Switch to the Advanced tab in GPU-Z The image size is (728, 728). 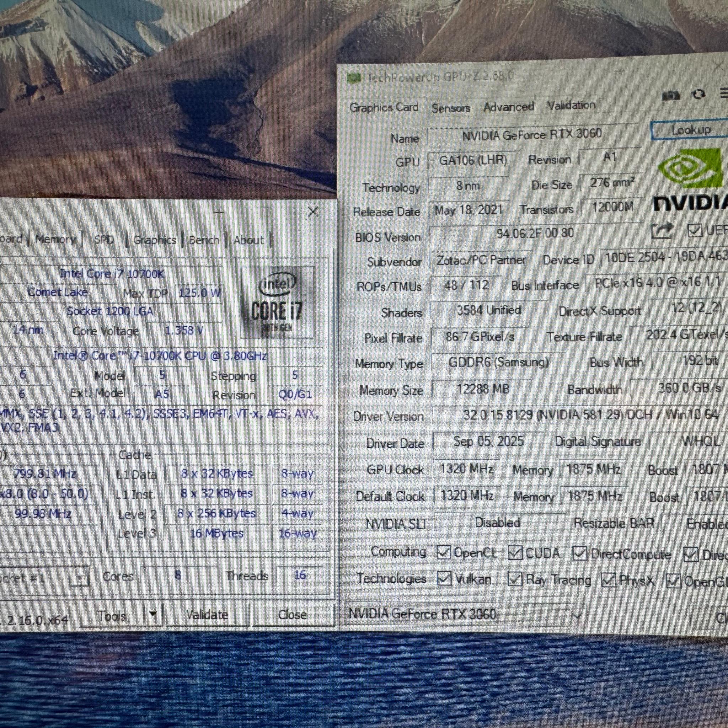pyautogui.click(x=509, y=107)
